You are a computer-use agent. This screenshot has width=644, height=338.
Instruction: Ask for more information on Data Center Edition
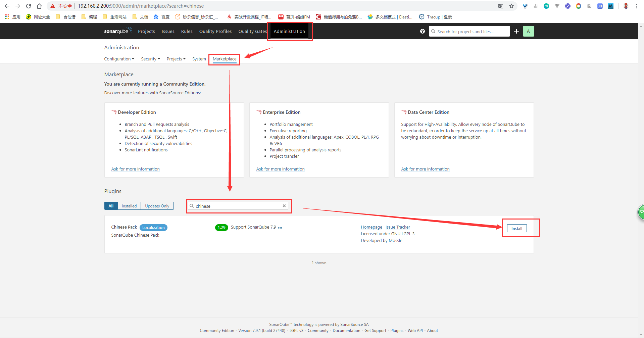(x=425, y=169)
